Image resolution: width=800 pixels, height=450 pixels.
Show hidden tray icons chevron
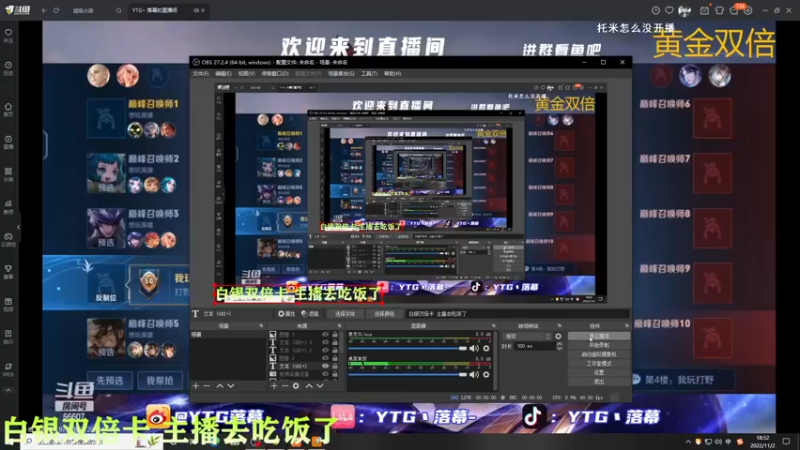click(x=688, y=441)
